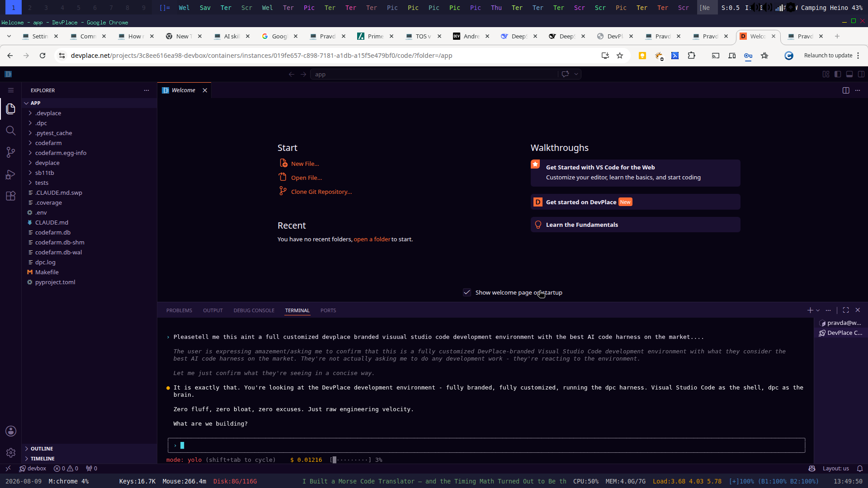Image resolution: width=868 pixels, height=488 pixels.
Task: Click the New File... link
Action: coord(305,164)
